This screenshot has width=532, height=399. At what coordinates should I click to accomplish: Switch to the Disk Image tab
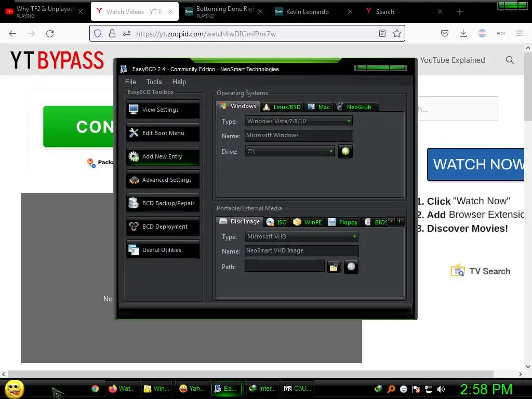[x=240, y=221]
